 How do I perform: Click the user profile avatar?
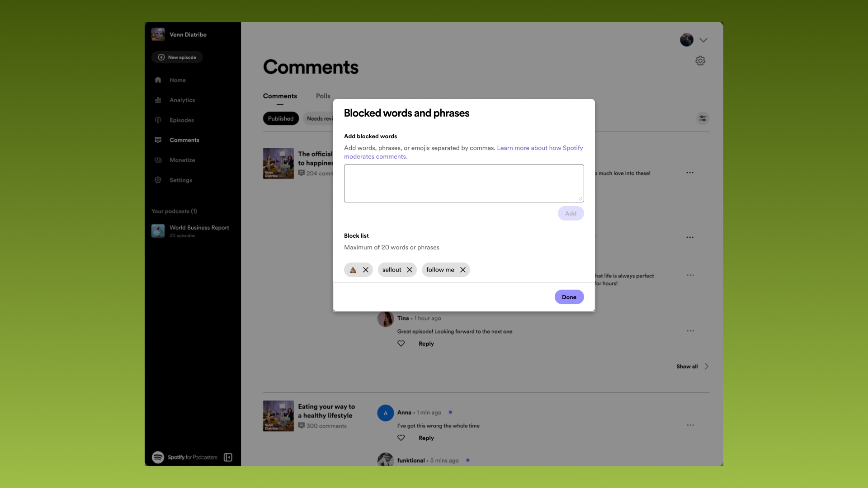(x=687, y=40)
